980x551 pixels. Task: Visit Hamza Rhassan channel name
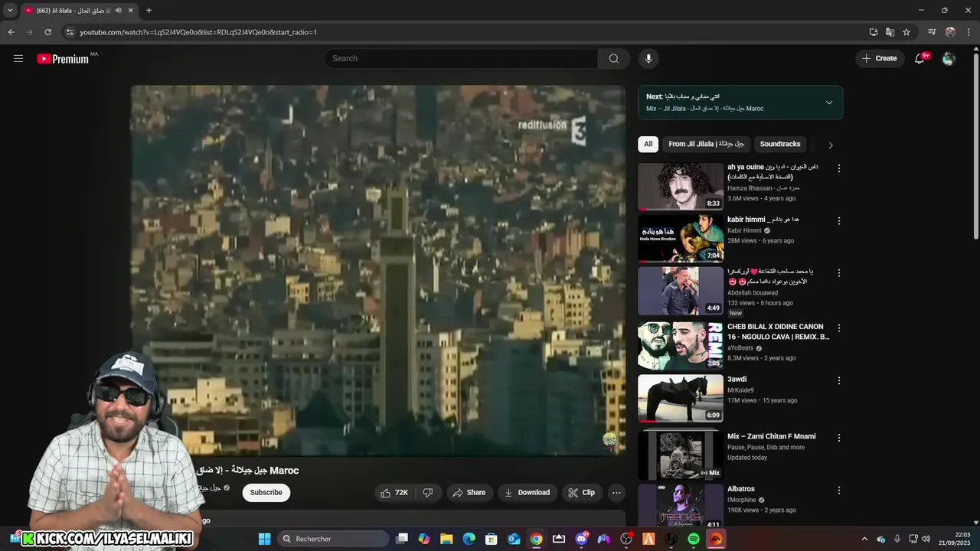click(x=763, y=188)
